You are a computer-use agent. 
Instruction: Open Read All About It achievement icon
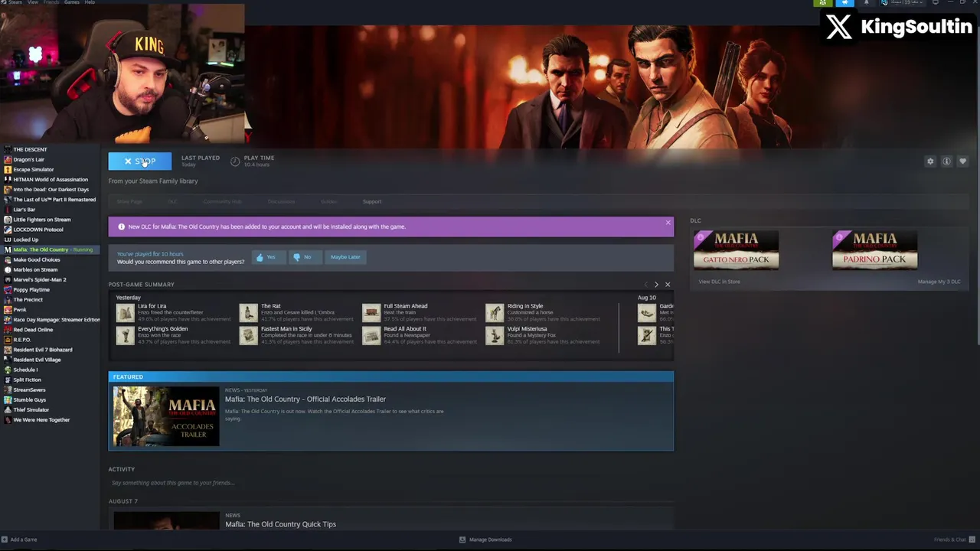coord(371,335)
